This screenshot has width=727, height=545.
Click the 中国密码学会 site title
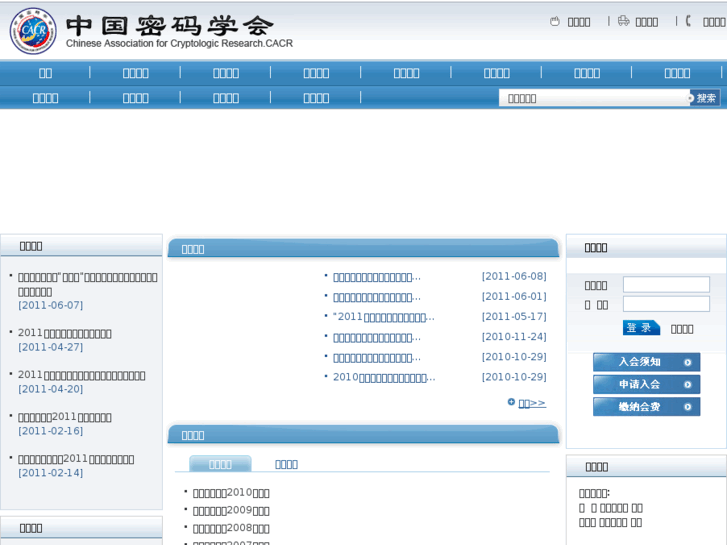[x=170, y=26]
